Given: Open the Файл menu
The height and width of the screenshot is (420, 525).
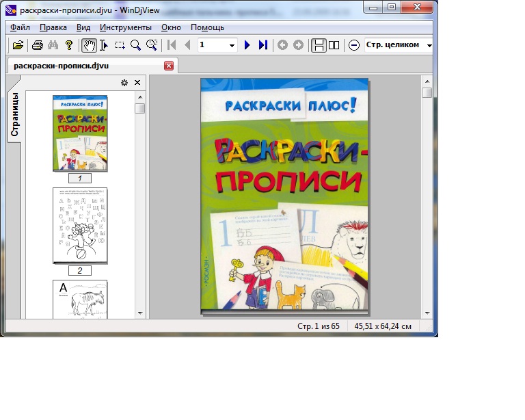Looking at the screenshot, I should 20,27.
